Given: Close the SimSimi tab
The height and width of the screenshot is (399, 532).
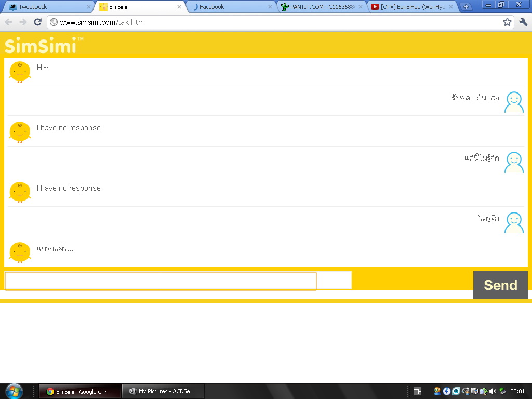Looking at the screenshot, I should click(179, 7).
